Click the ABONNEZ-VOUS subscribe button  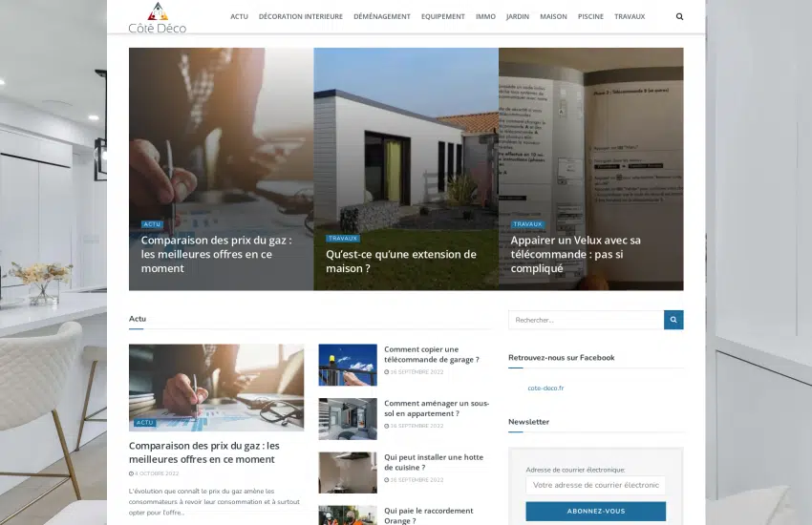[x=596, y=511]
